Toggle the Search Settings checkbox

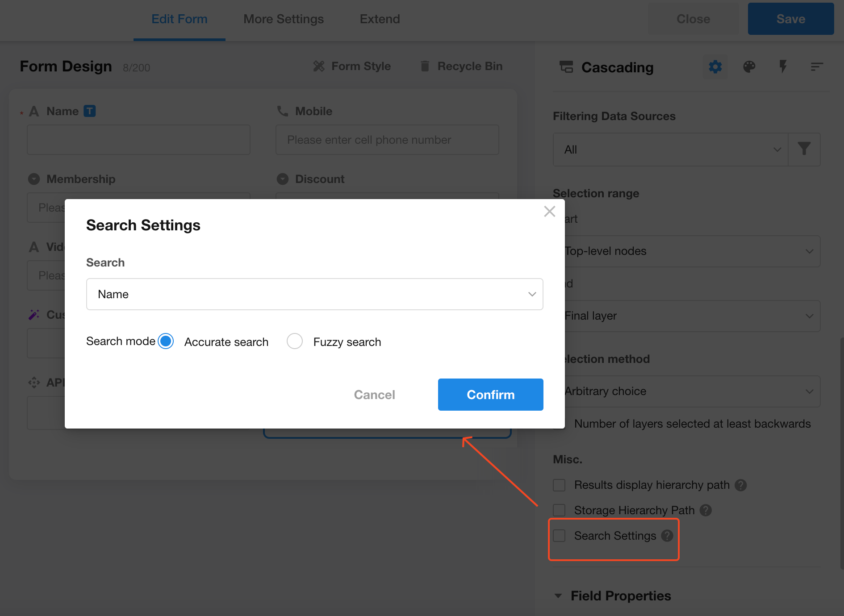(x=559, y=536)
